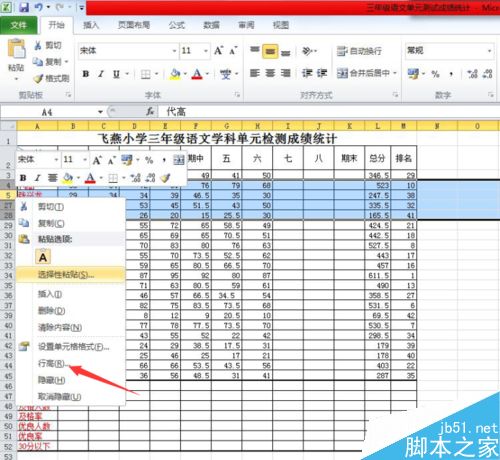Toggle Underline in the ribbon font group
Viewport: 500px width, 460px height.
[x=116, y=74]
